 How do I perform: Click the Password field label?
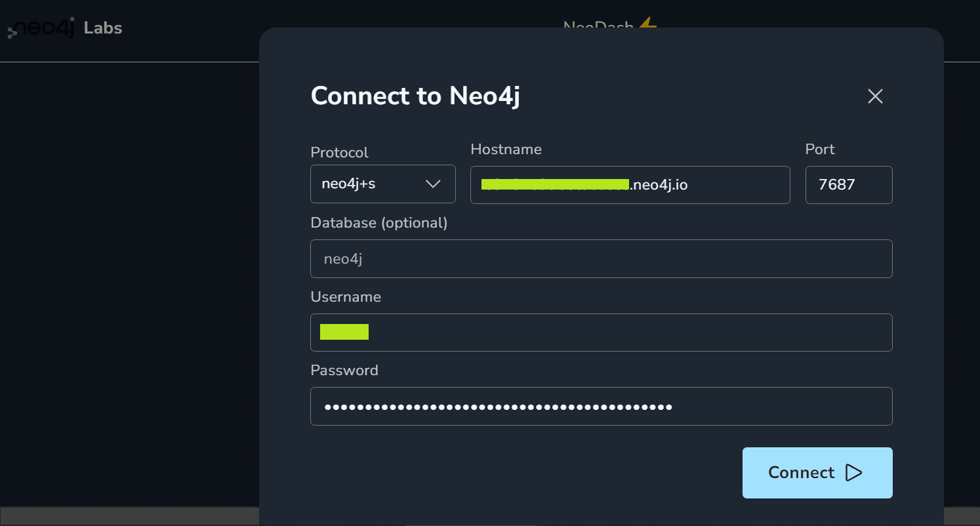click(344, 370)
